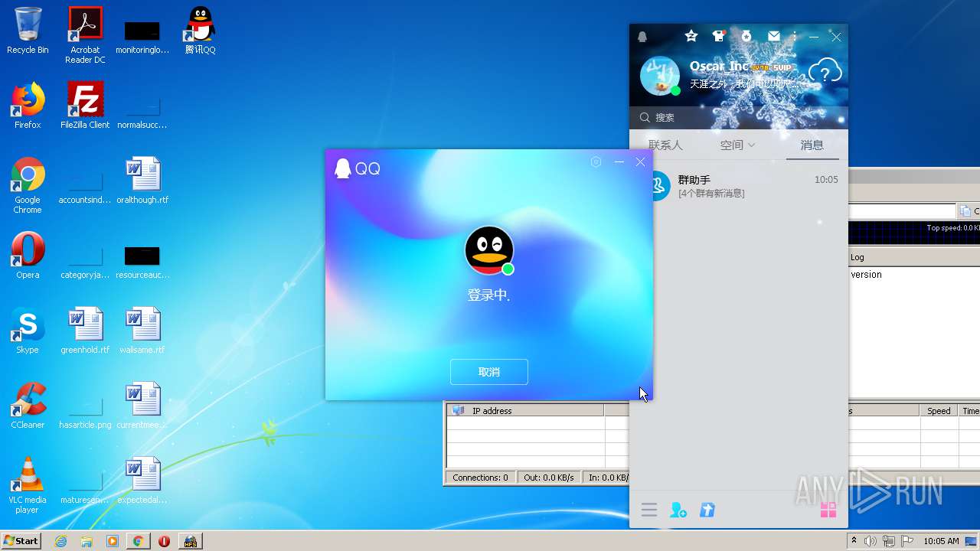Click the IP address column header
Screen dimensions: 980x551
pos(525,411)
